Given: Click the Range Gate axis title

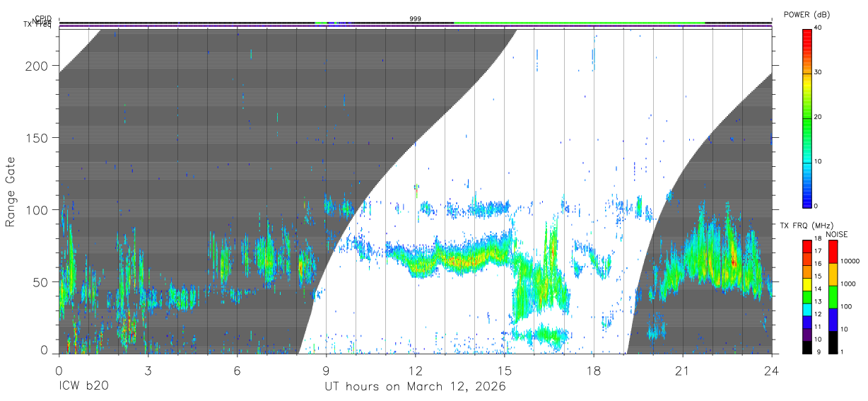Looking at the screenshot, I should click(11, 191).
